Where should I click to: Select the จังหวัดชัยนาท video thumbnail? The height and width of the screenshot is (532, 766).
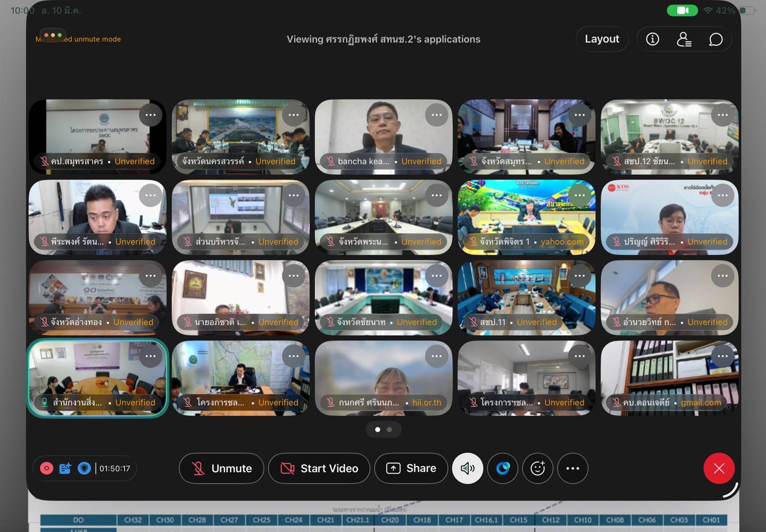point(383,294)
